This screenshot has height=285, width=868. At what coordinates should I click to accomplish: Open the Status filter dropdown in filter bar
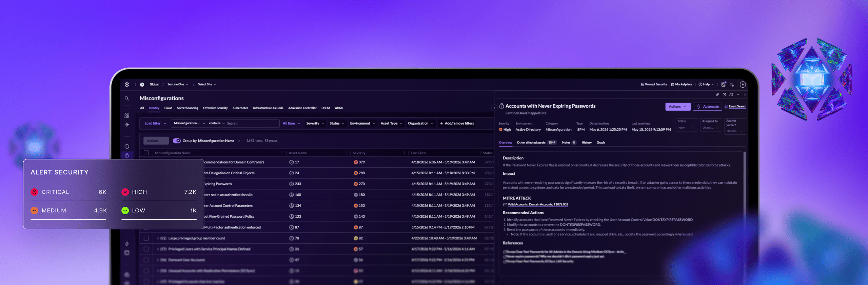(337, 124)
